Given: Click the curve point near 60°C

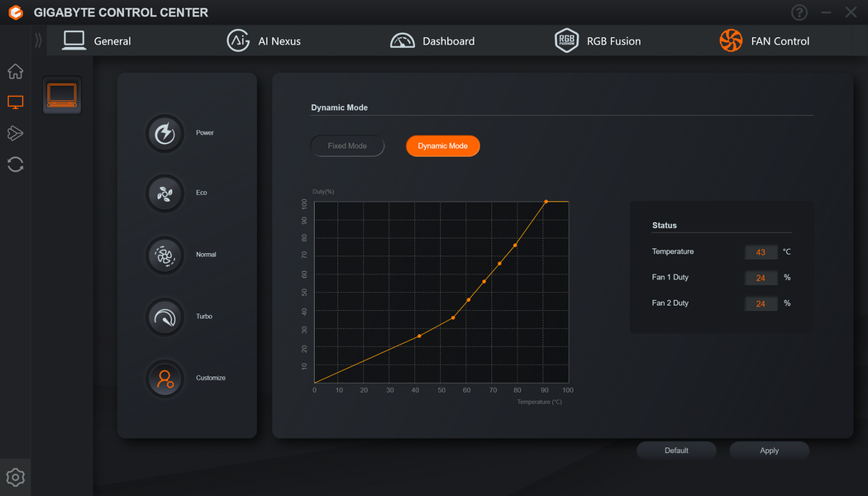Looking at the screenshot, I should click(469, 300).
